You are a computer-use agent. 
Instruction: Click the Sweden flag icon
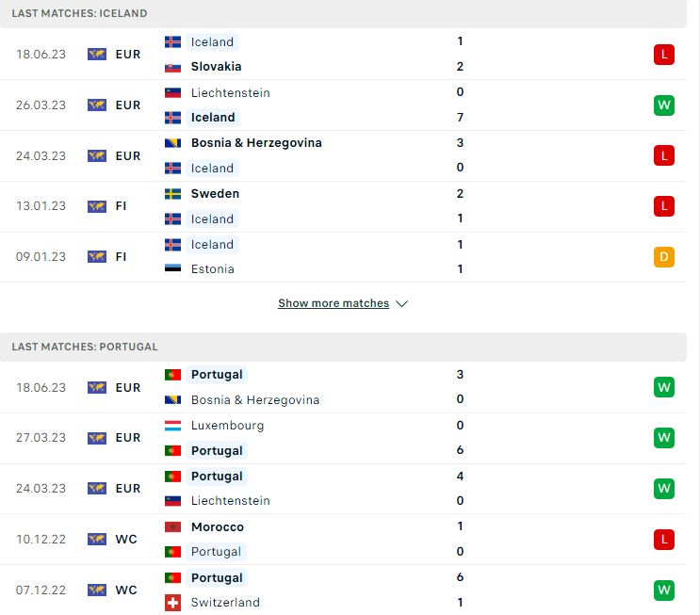[x=172, y=194]
